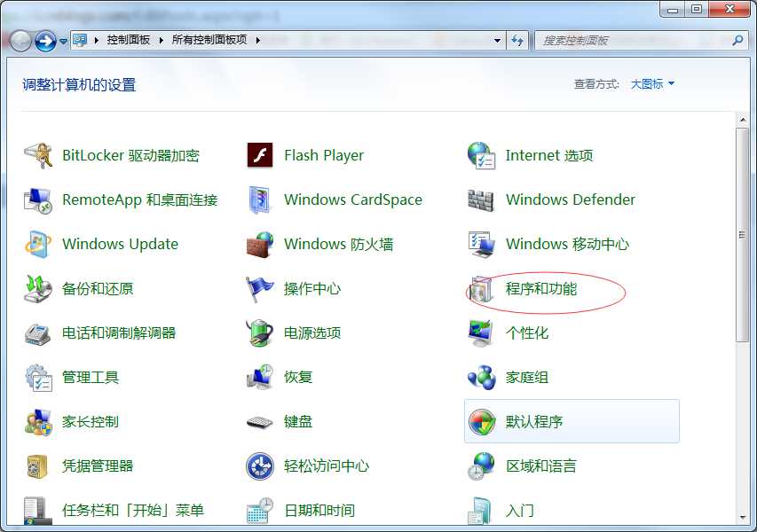Open the 电话和调制解调器 icon
757x532 pixels.
click(38, 333)
